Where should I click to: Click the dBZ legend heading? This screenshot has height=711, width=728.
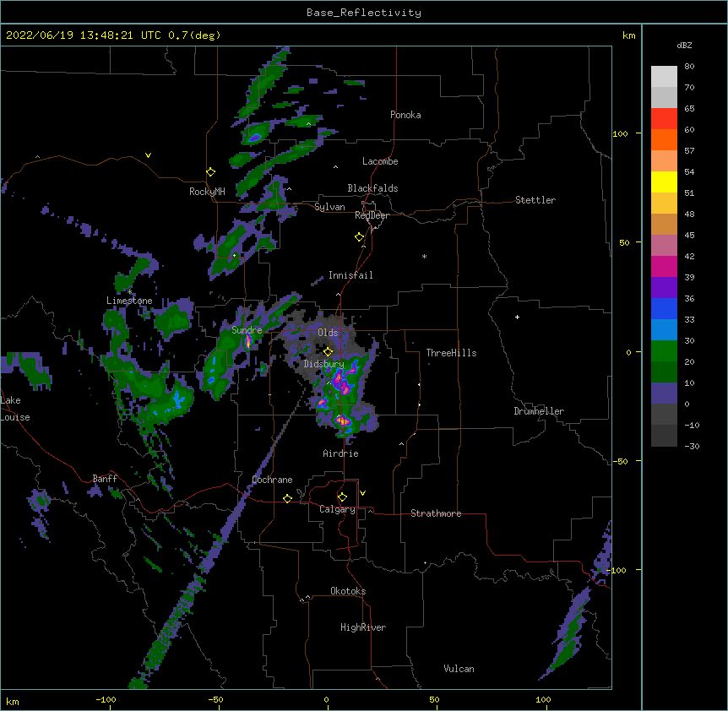pos(684,46)
